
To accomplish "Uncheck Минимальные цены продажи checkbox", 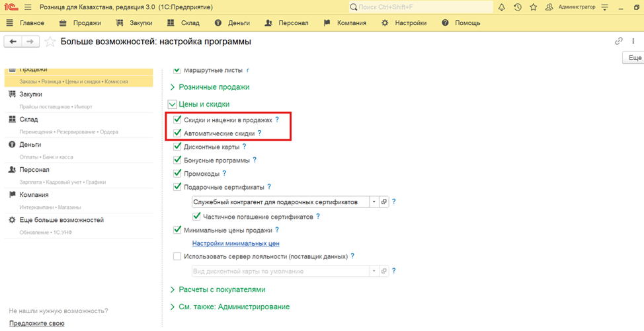I will pos(177,230).
